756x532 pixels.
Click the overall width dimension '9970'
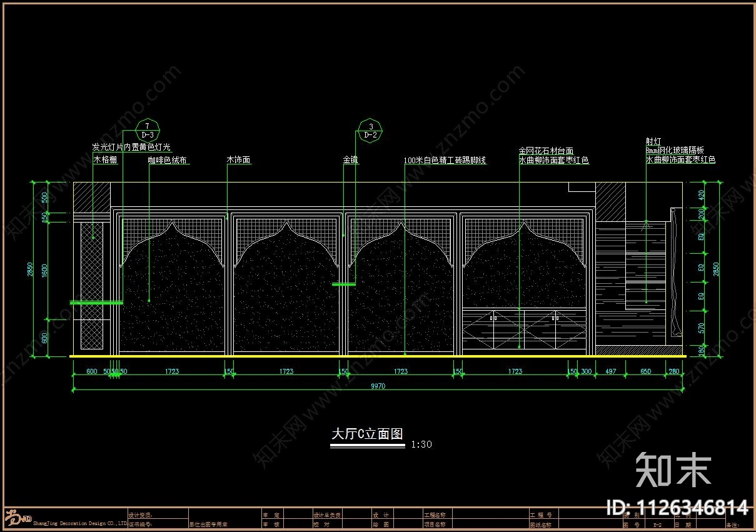(378, 386)
